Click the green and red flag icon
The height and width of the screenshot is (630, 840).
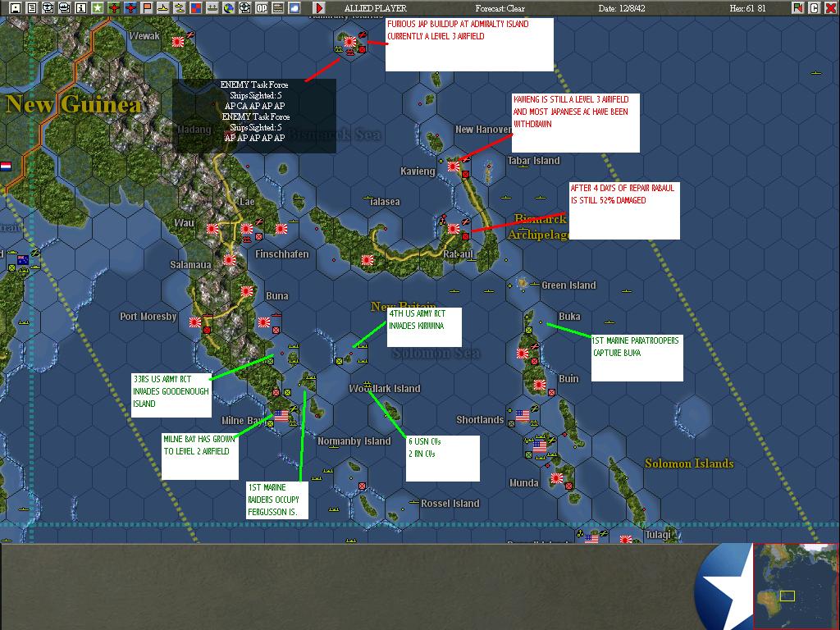[797, 7]
